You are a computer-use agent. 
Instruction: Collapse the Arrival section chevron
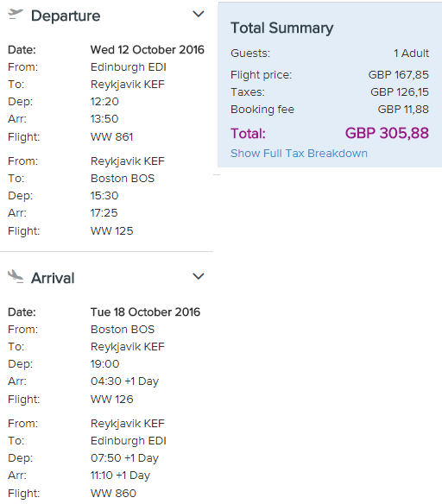tap(198, 276)
